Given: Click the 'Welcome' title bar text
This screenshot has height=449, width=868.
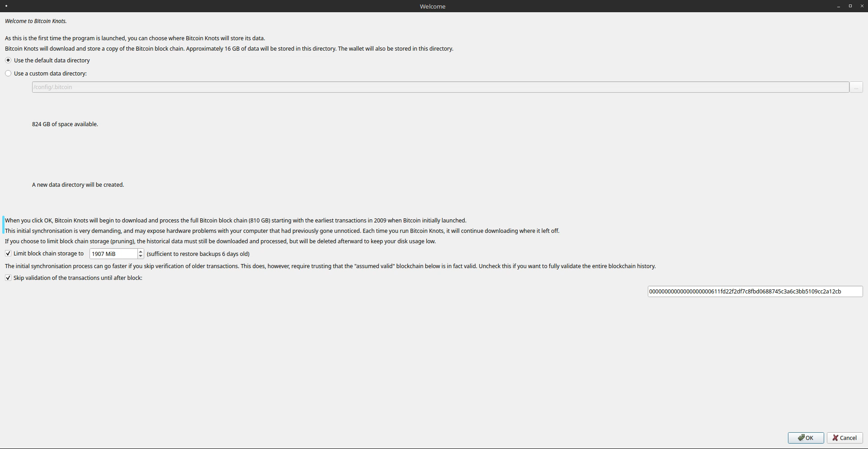Looking at the screenshot, I should (x=432, y=6).
